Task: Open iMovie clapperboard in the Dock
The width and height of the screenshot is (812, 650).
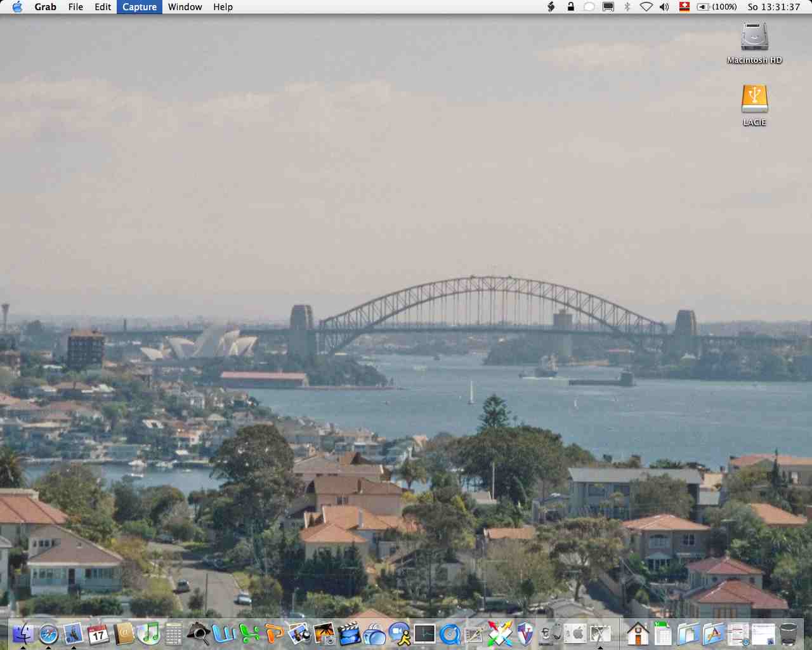Action: pos(349,633)
